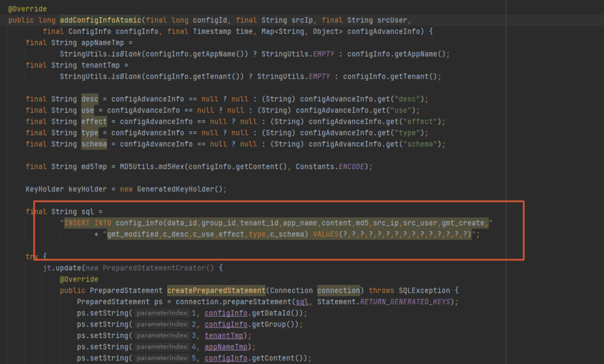Click the highlighted schema variable
604x364 pixels.
tap(94, 144)
